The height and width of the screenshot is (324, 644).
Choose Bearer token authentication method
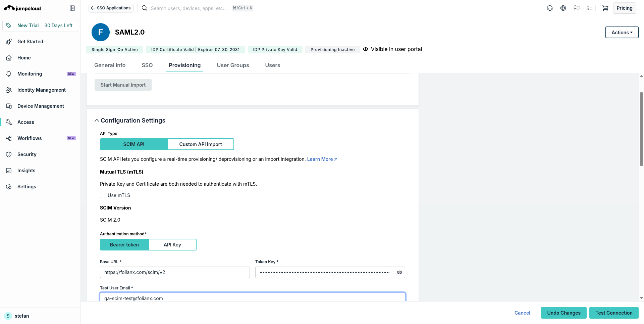click(124, 245)
